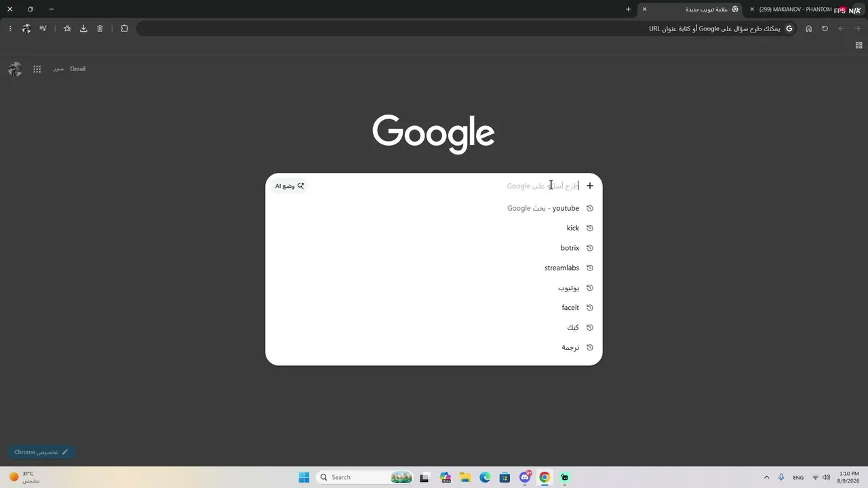Image resolution: width=868 pixels, height=488 pixels.
Task: Open Microsoft Store from the taskbar
Action: coord(505,477)
